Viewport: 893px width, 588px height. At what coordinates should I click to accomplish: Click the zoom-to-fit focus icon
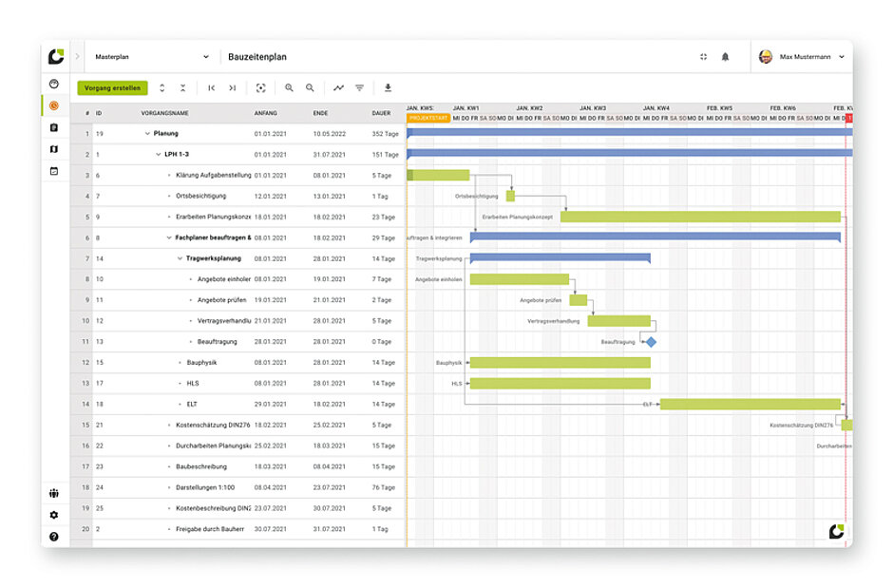260,88
